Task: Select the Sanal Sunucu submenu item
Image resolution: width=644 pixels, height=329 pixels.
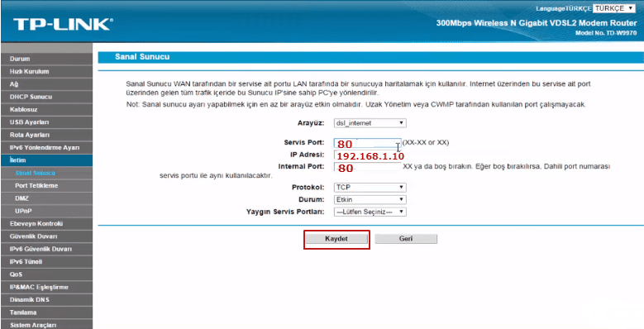Action: (x=36, y=173)
